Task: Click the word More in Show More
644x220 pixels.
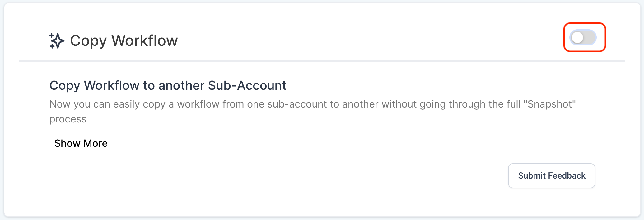Action: pos(96,143)
